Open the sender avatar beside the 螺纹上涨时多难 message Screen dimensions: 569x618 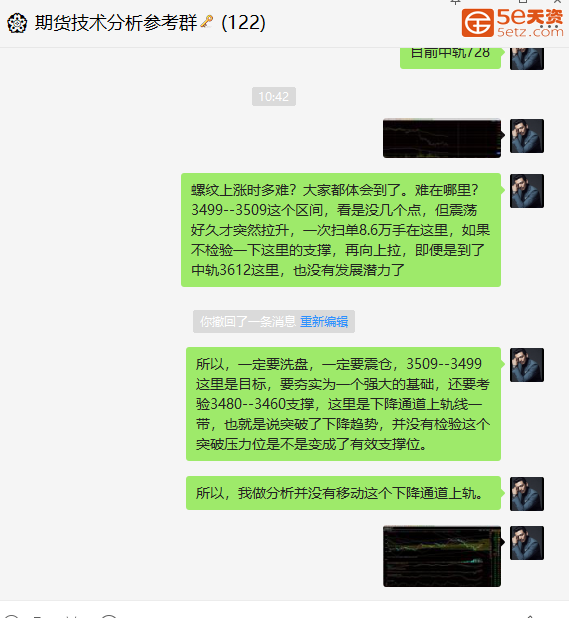point(527,191)
